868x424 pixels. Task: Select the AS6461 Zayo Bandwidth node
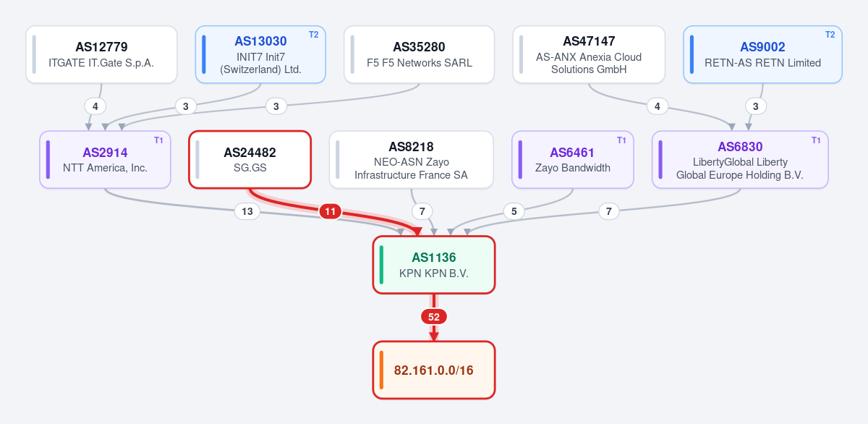(572, 160)
